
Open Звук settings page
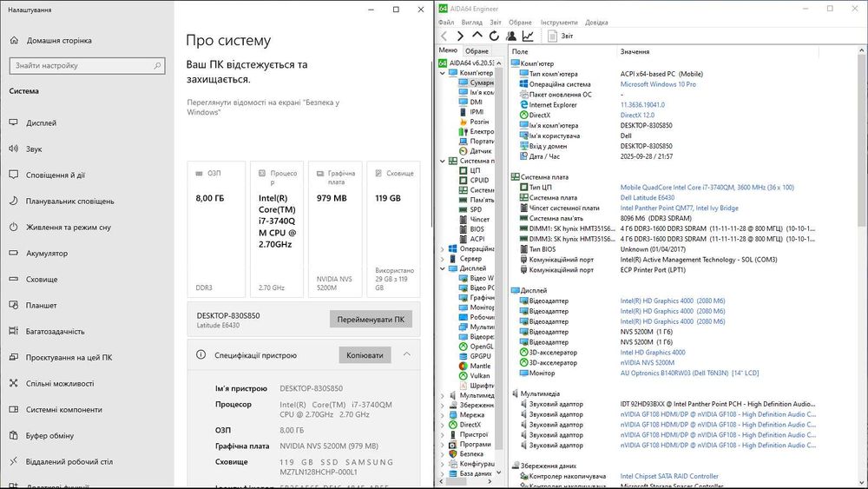(x=87, y=149)
